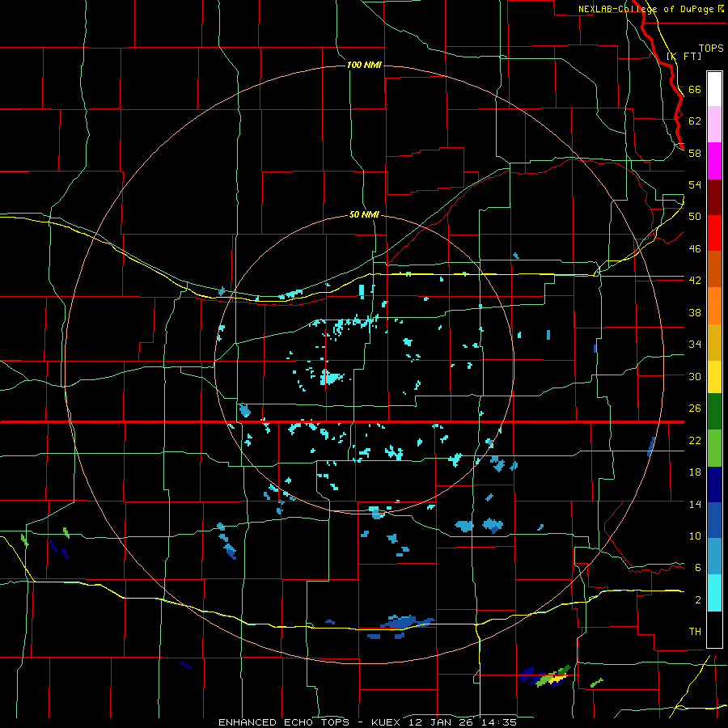
Task: Click the "TOPS" legend title
Action: pyautogui.click(x=711, y=49)
